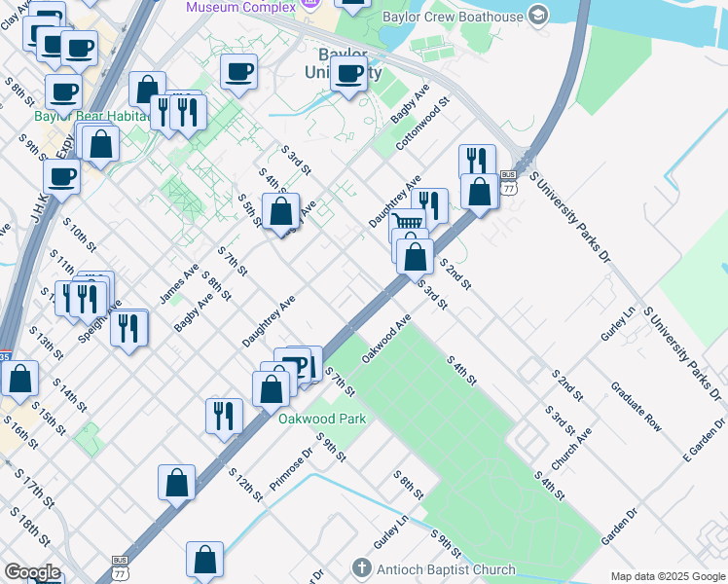Click the cafe marker left of S 10th St
728x584 pixels.
[x=61, y=177]
